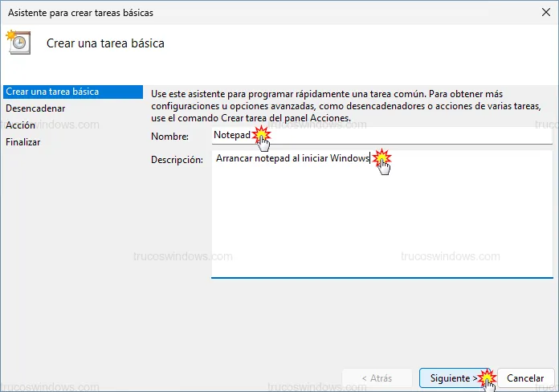Click the 'Descripción:' label
This screenshot has width=559, height=392.
coord(177,160)
